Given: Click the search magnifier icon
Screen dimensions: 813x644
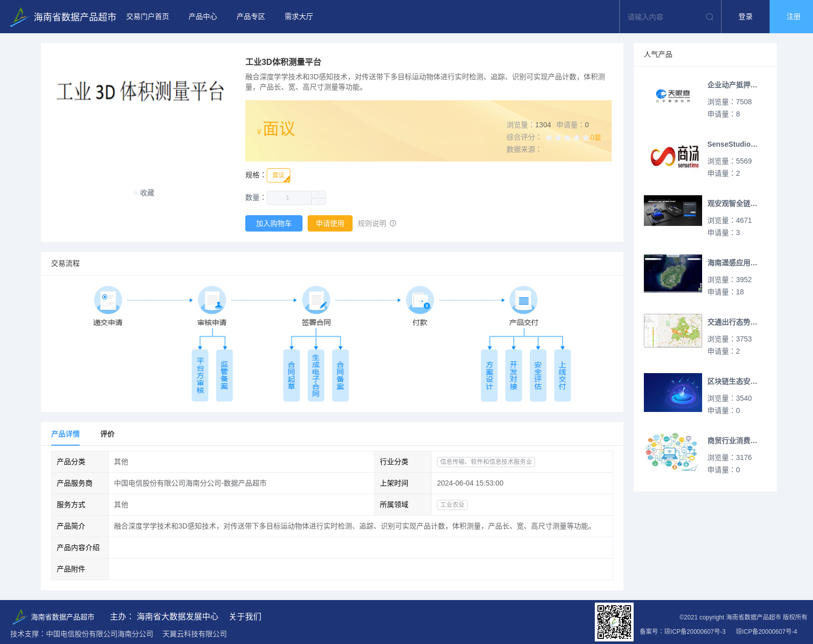Looking at the screenshot, I should click(x=710, y=17).
